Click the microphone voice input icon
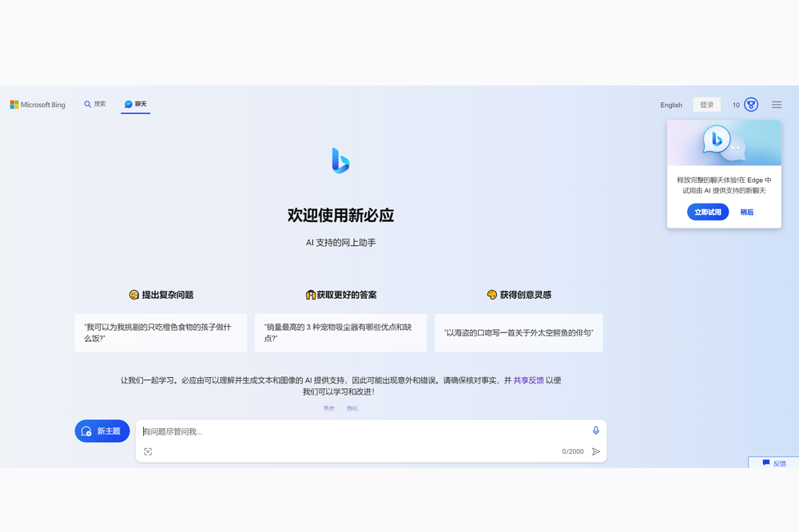The height and width of the screenshot is (532, 799). (596, 431)
